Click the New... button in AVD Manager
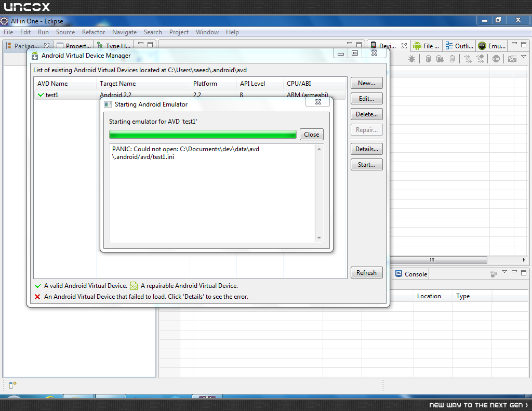The height and width of the screenshot is (411, 532). 366,83
